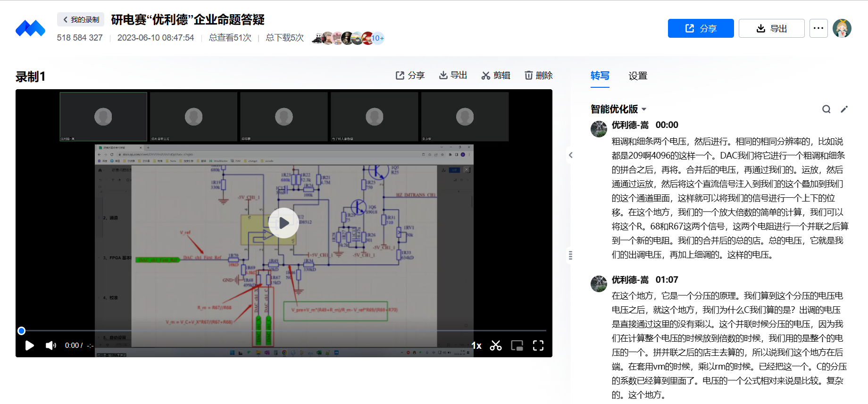
Task: Click the first transcript paragraph text
Action: pyautogui.click(x=730, y=198)
